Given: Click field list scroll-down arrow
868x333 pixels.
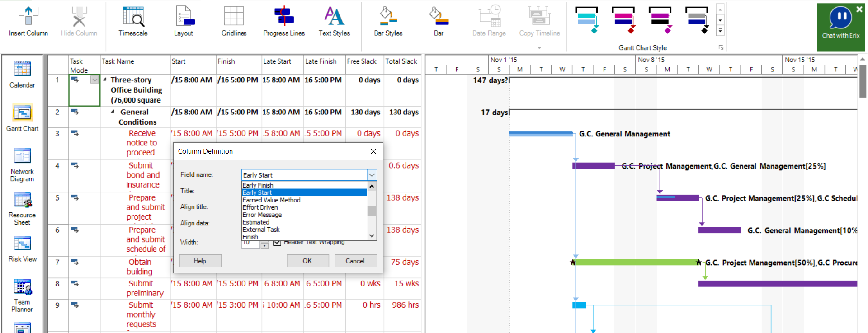Looking at the screenshot, I should pos(372,235).
